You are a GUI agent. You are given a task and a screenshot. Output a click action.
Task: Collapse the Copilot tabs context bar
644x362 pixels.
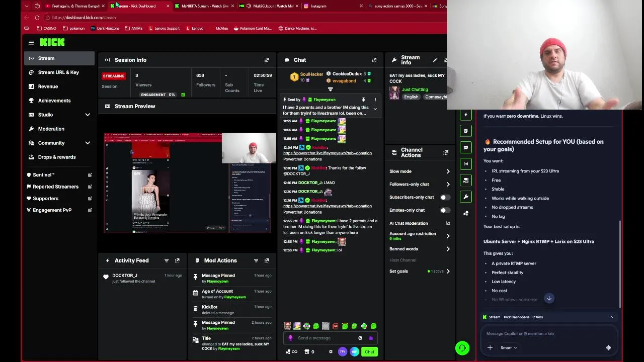point(611,317)
